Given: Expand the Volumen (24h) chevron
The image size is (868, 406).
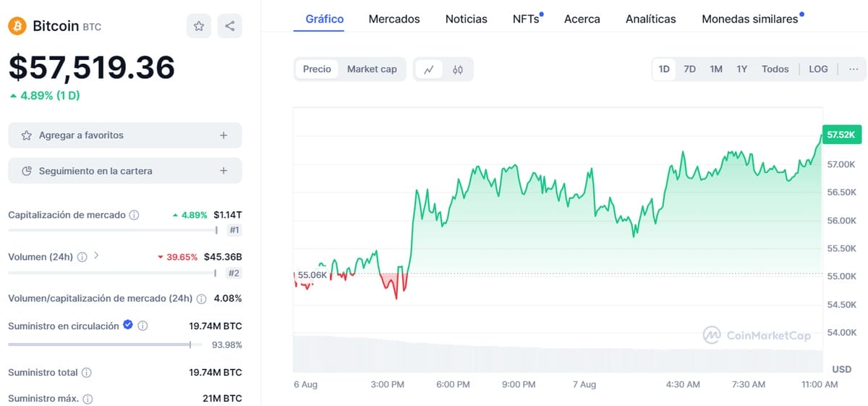Looking at the screenshot, I should pos(97,256).
